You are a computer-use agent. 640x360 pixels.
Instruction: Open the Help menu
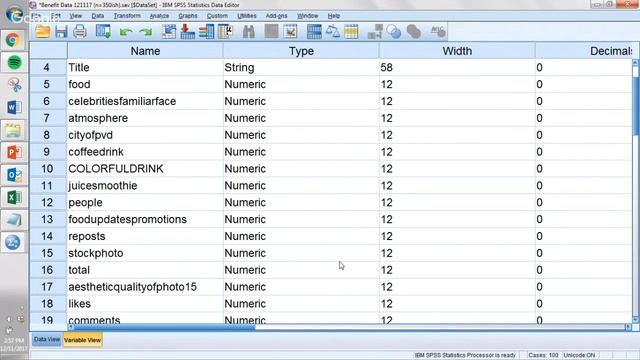[x=333, y=16]
